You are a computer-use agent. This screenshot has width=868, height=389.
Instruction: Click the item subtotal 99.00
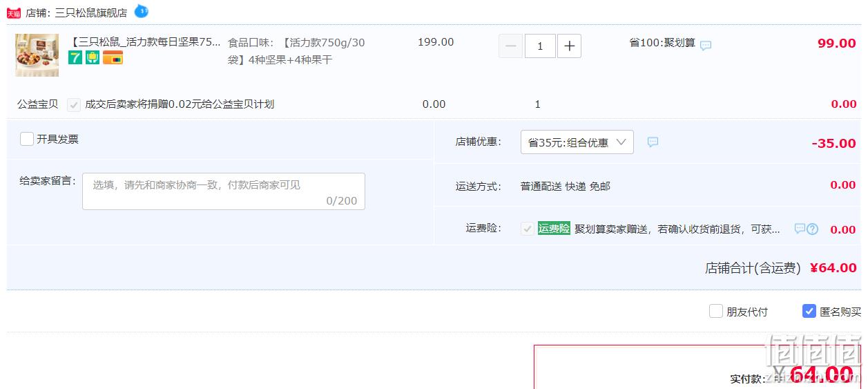pos(837,43)
